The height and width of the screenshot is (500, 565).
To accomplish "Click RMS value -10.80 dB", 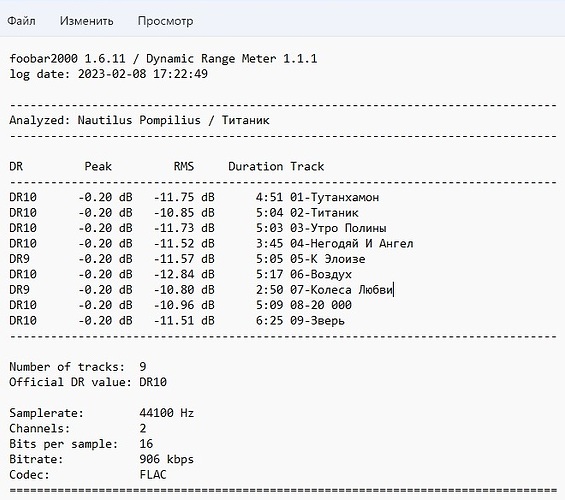I will [184, 290].
